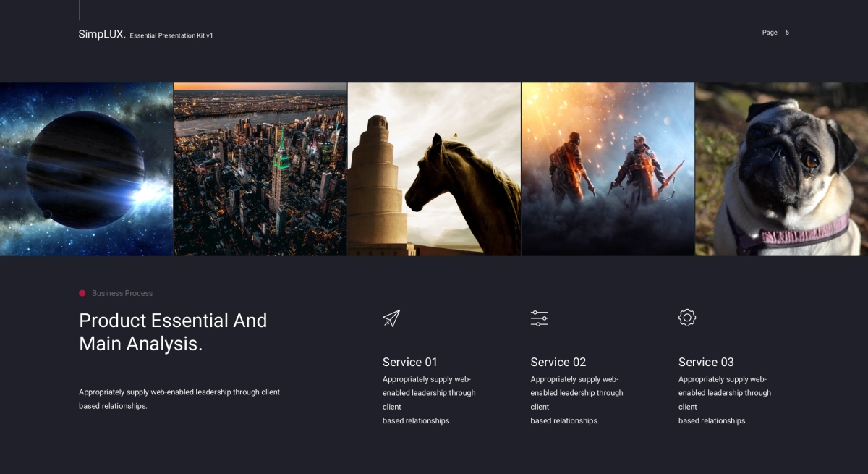Select the horse and spiral tower image
Viewport: 868px width, 474px height.
(x=434, y=169)
